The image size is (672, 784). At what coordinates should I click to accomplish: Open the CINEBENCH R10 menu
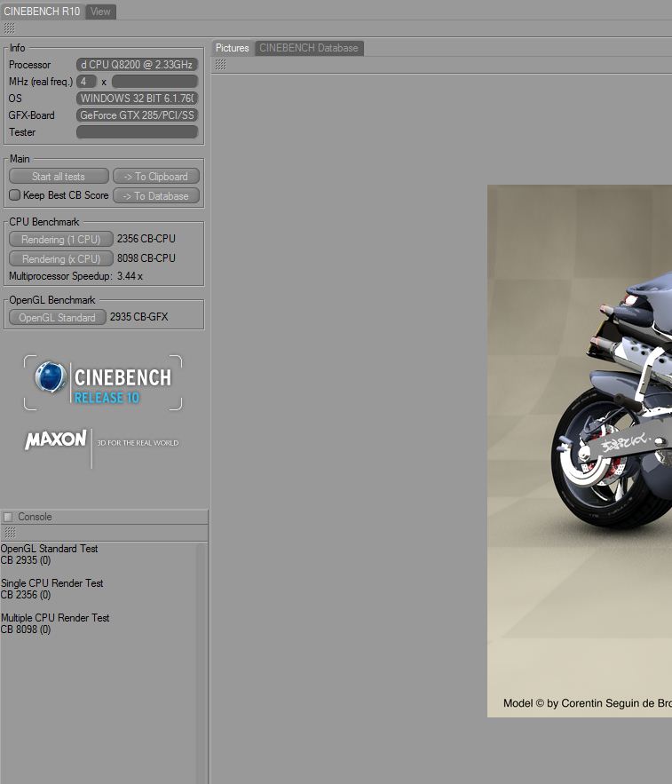pos(42,11)
